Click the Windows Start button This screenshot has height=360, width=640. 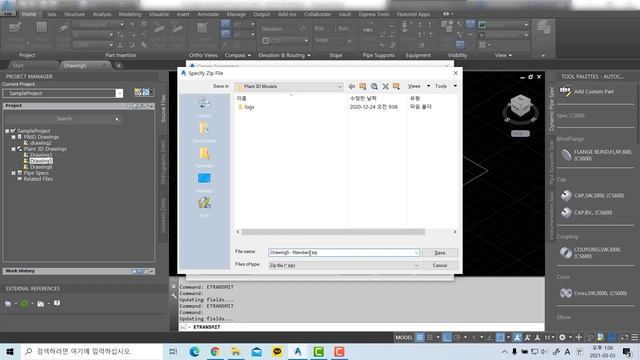[x=10, y=351]
